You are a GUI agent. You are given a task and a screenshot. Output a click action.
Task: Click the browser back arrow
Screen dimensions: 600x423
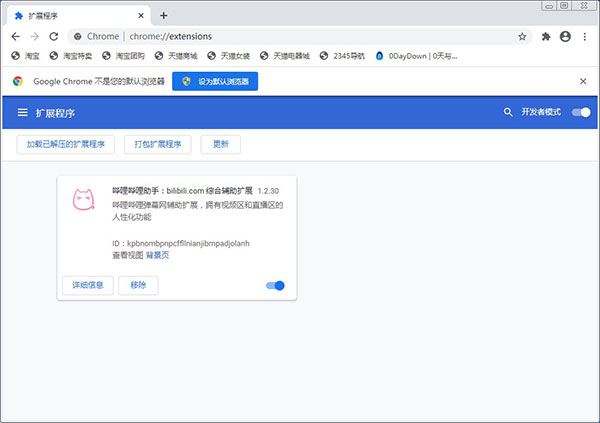pos(15,36)
